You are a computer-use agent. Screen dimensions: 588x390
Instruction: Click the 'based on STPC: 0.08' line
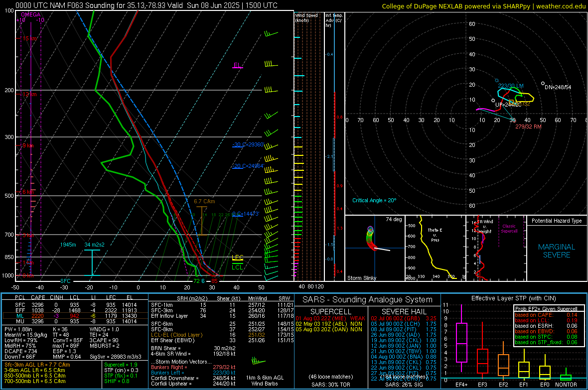(546, 337)
